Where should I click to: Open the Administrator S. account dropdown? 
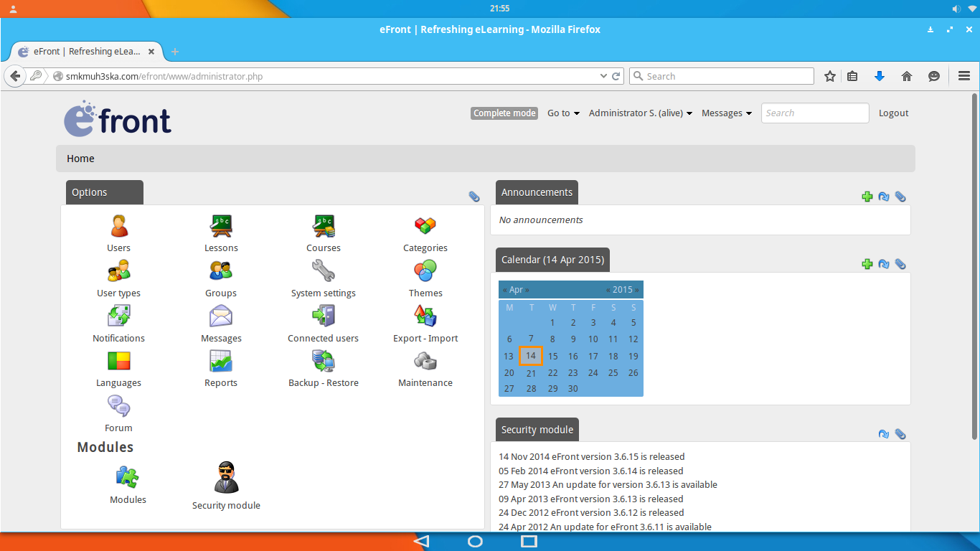pos(639,113)
